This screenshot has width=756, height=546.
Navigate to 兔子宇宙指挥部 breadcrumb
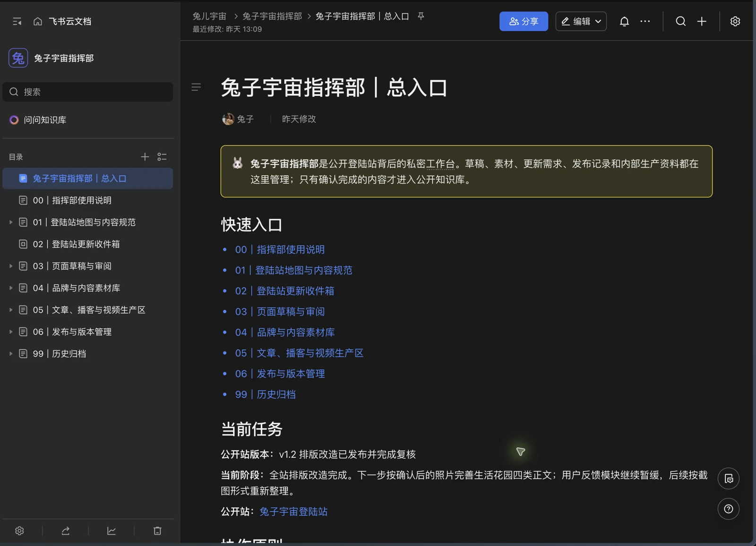[272, 16]
